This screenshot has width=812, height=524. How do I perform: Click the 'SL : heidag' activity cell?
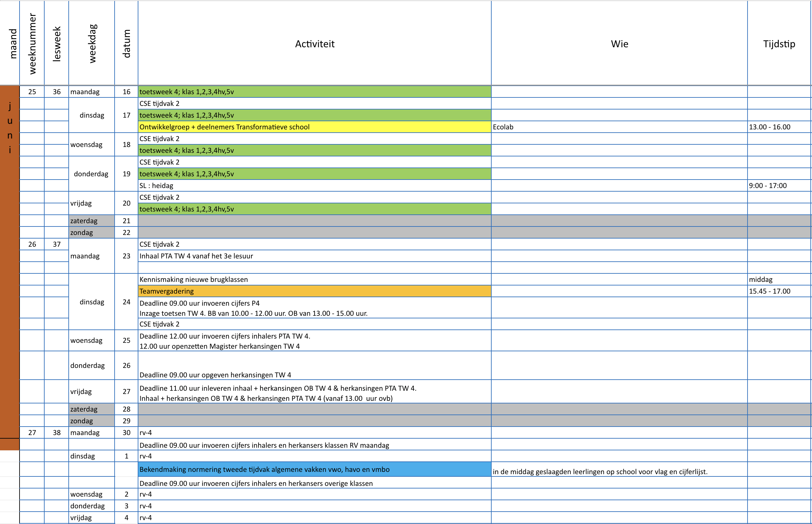tap(315, 185)
